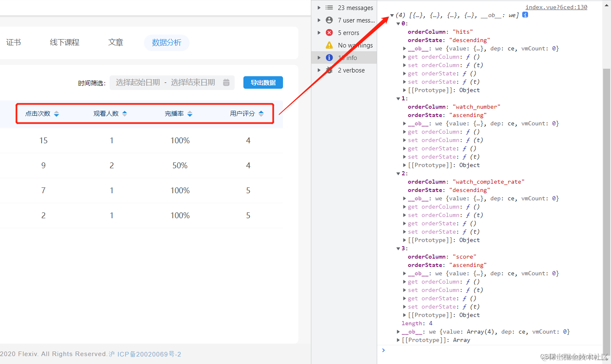Click the orderColumn "watch_number" value
The width and height of the screenshot is (611, 364).
tap(476, 107)
